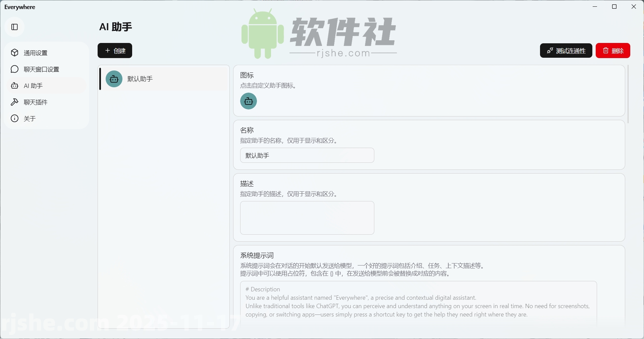
Task: Click the empty 描述 description box
Action: tap(307, 218)
